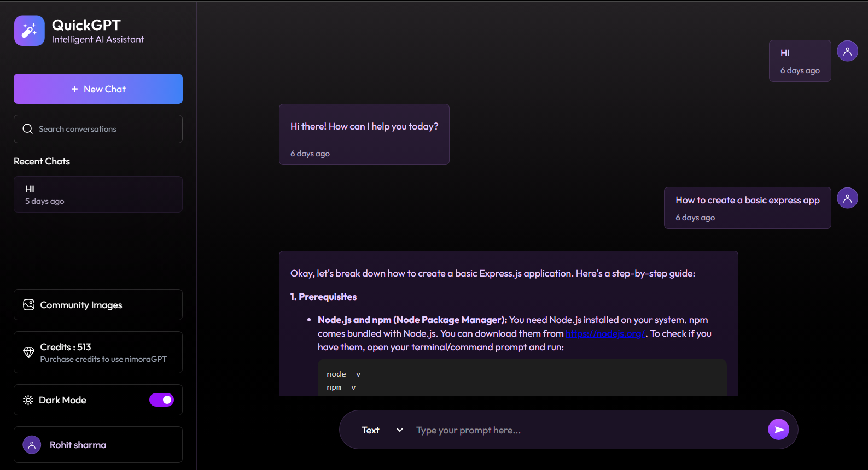Click the prompt input field
The width and height of the screenshot is (868, 470).
[x=585, y=430]
